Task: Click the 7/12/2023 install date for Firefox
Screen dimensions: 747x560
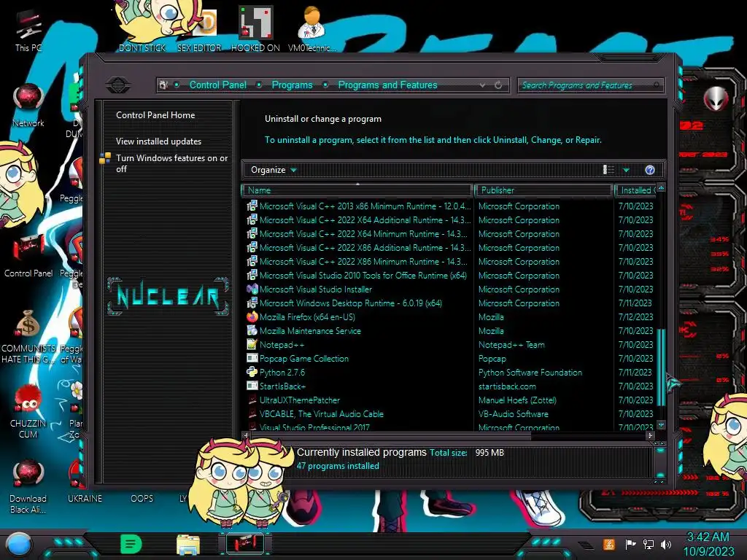Action: click(x=635, y=316)
